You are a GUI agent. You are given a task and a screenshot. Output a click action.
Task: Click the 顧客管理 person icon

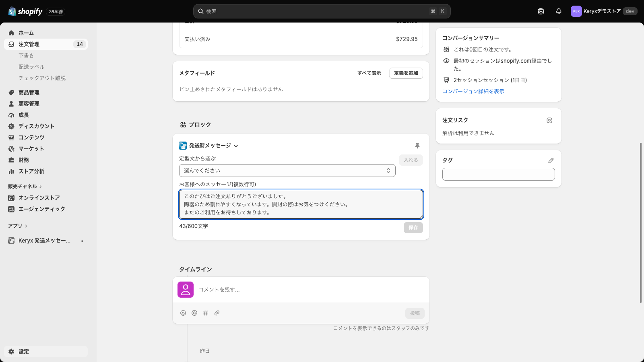pos(11,104)
